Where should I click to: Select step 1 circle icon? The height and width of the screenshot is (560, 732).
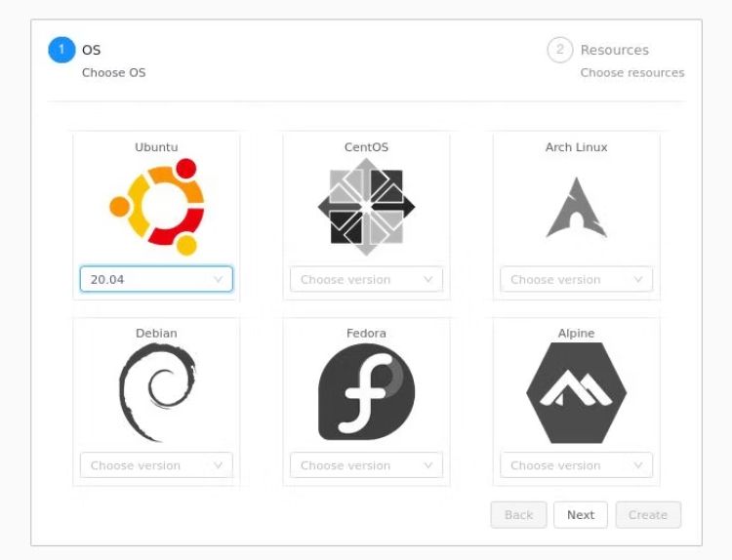pos(61,50)
